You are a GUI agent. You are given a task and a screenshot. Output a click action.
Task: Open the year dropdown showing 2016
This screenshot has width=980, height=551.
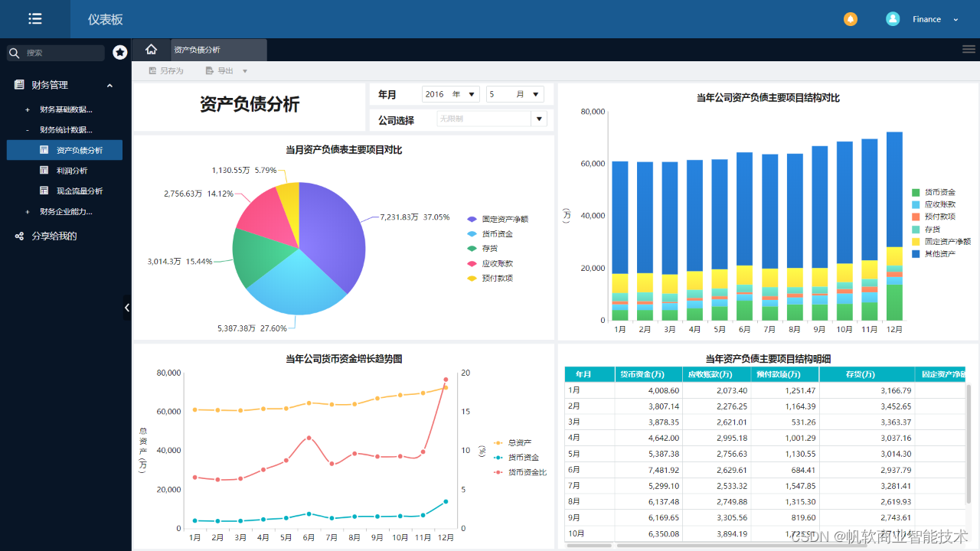pyautogui.click(x=451, y=94)
